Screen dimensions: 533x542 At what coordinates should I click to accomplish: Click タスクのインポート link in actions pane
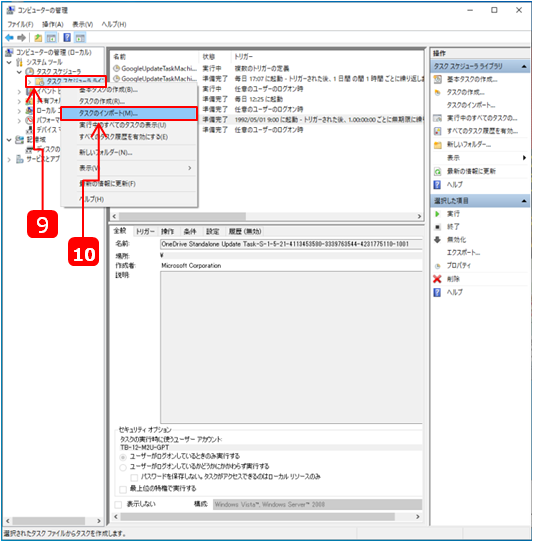[471, 105]
